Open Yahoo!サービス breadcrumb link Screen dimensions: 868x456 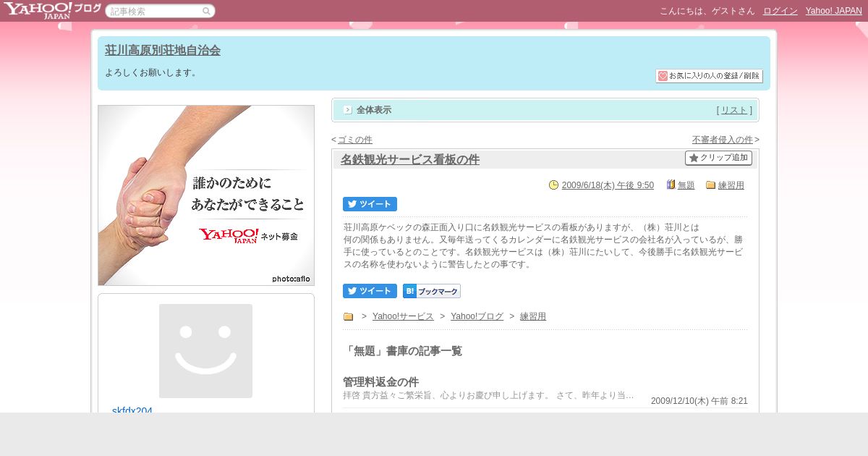pyautogui.click(x=403, y=316)
